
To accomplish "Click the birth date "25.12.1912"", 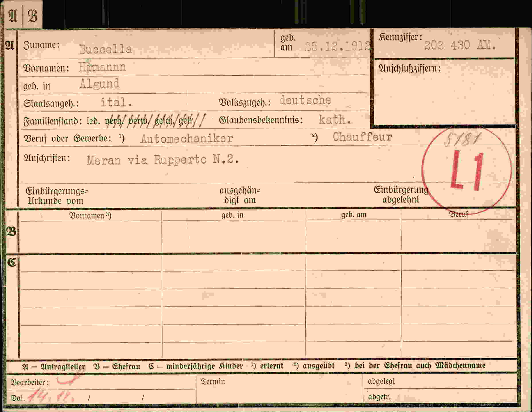I will [x=338, y=46].
